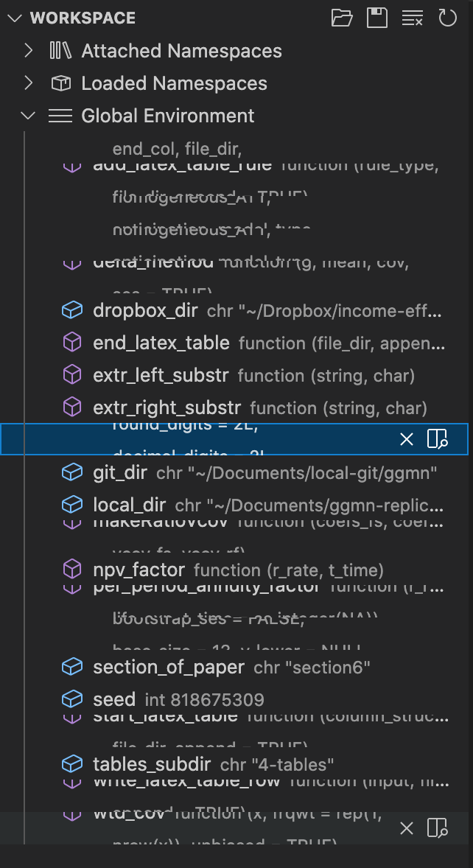This screenshot has width=473, height=868.
Task: Clear all objects from the workspace
Action: 412,18
